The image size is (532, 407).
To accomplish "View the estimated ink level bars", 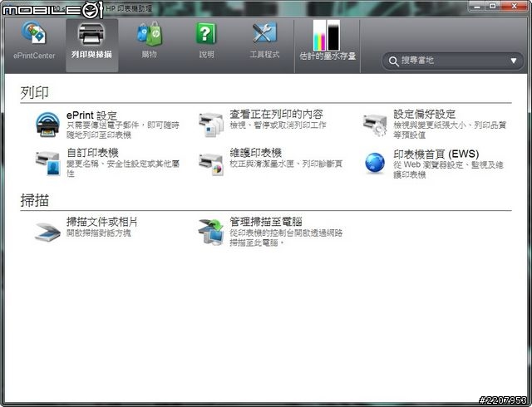I will click(327, 35).
